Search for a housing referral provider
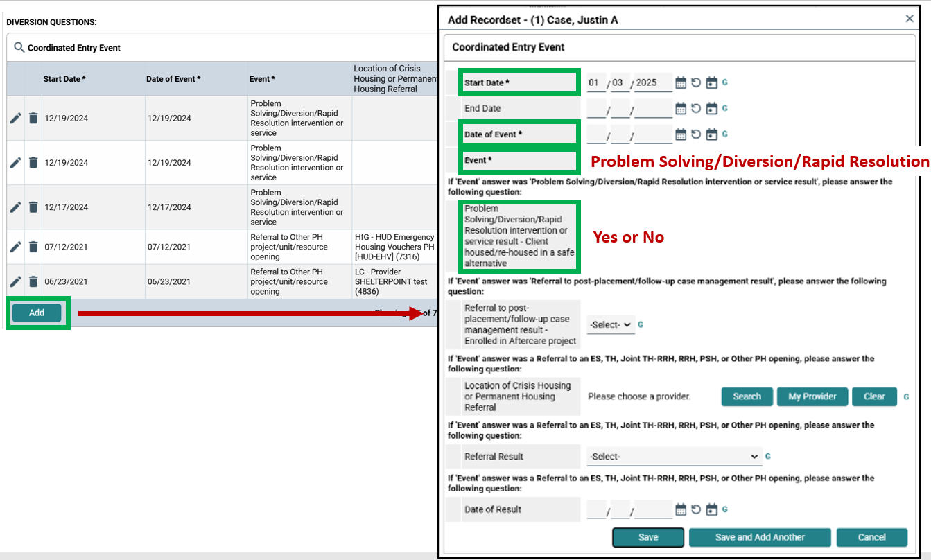Screen dimensions: 931x560 [747, 396]
